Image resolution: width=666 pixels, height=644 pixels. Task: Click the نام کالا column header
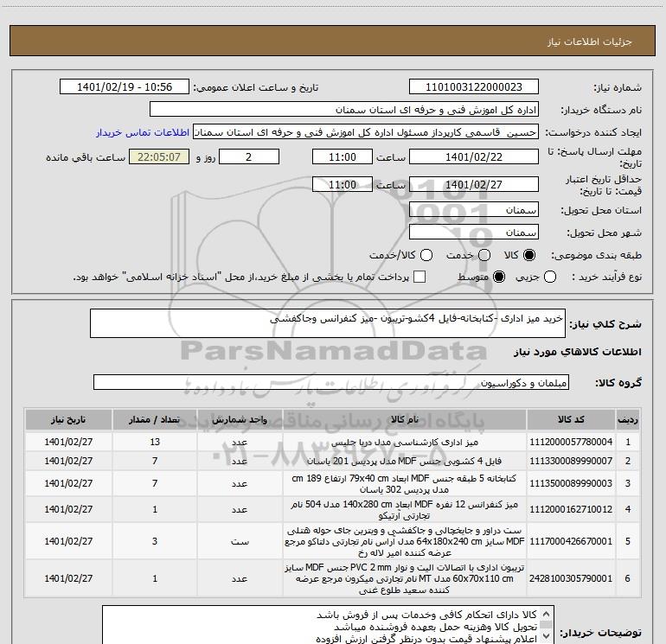pyautogui.click(x=405, y=419)
